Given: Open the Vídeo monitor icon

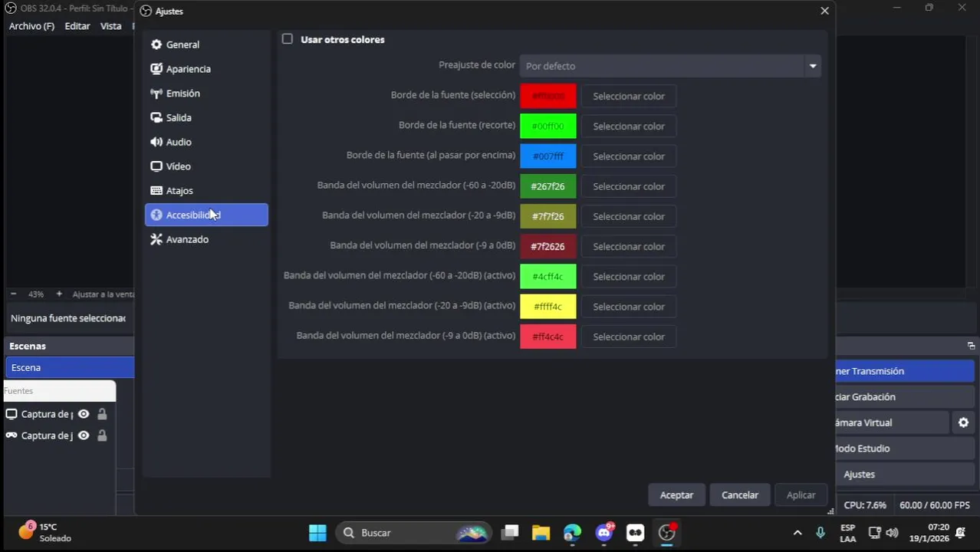Looking at the screenshot, I should click(156, 166).
